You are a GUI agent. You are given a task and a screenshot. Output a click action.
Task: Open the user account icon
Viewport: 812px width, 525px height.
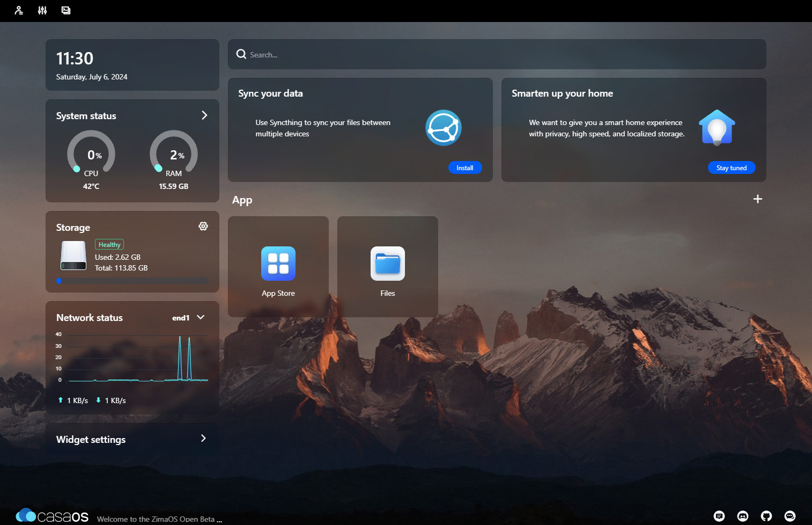19,10
